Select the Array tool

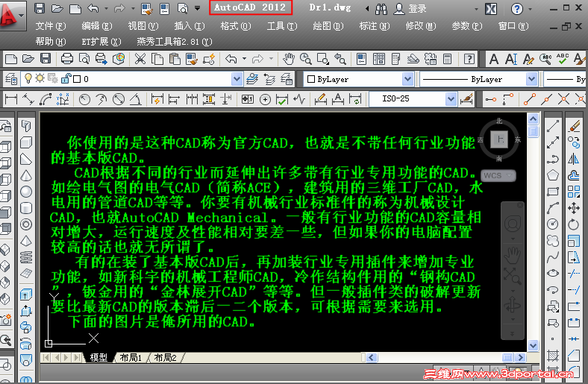(x=574, y=192)
